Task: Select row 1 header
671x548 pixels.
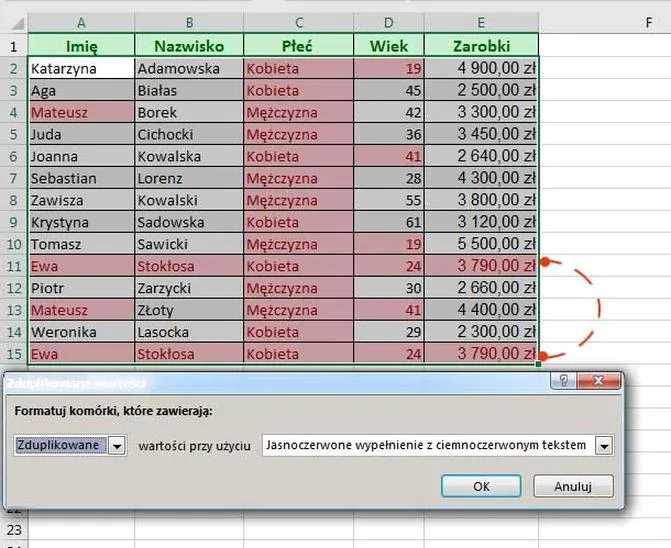Action: point(14,46)
